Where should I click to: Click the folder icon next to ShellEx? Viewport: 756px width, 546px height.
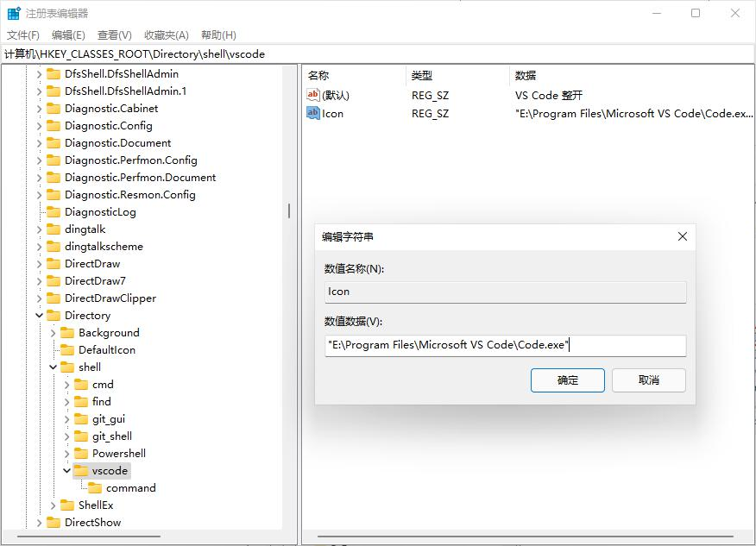(67, 505)
